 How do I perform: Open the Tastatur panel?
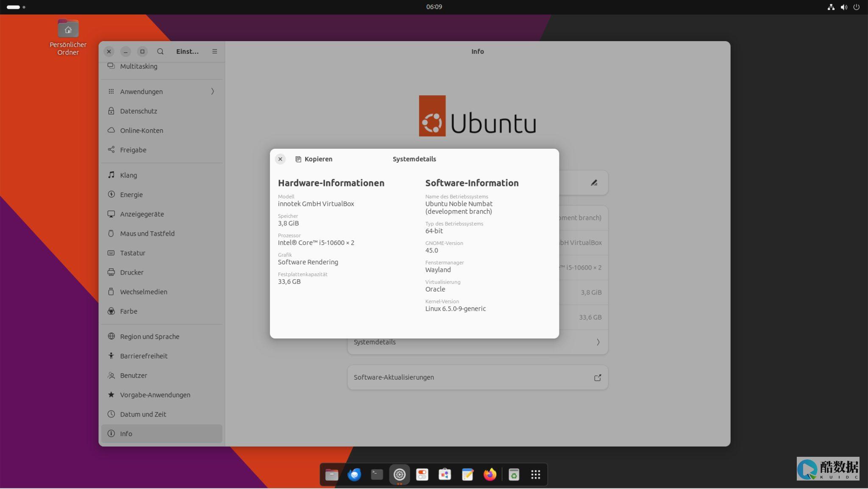tap(161, 253)
